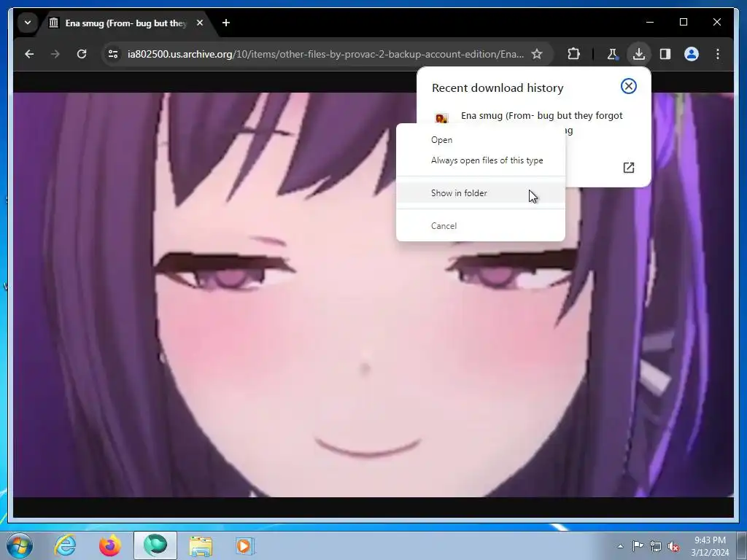Click downloaded Ena smug file name
Image resolution: width=747 pixels, height=560 pixels.
542,116
